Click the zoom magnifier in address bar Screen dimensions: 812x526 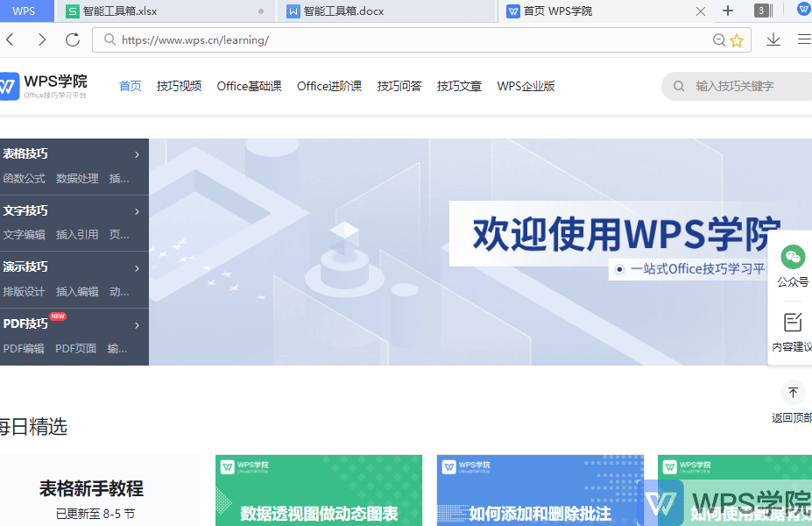tap(719, 40)
